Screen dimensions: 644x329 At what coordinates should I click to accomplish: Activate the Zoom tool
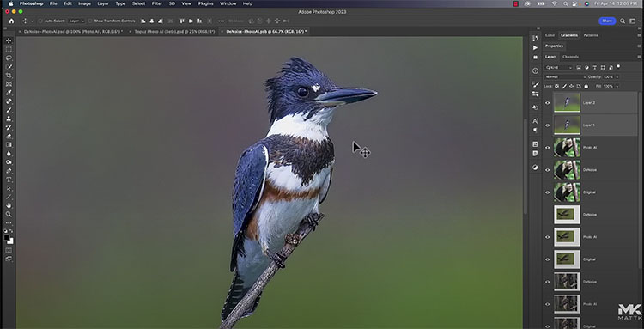click(9, 214)
